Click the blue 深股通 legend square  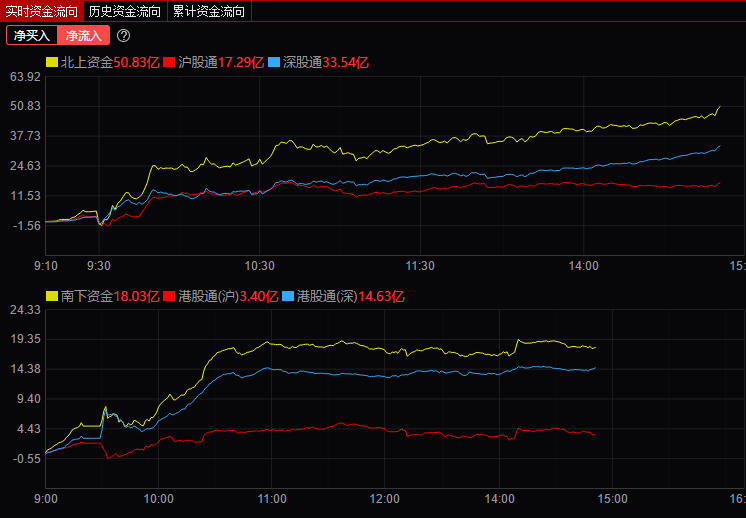point(275,62)
